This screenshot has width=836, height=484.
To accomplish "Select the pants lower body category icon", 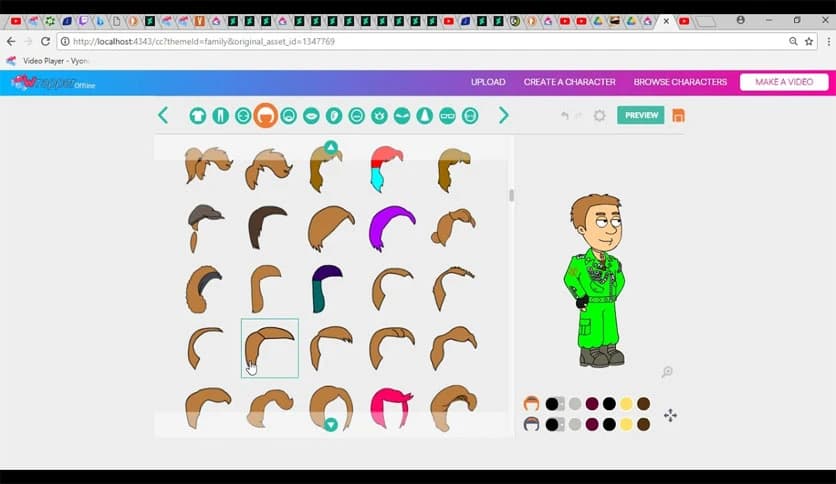I will coord(220,116).
